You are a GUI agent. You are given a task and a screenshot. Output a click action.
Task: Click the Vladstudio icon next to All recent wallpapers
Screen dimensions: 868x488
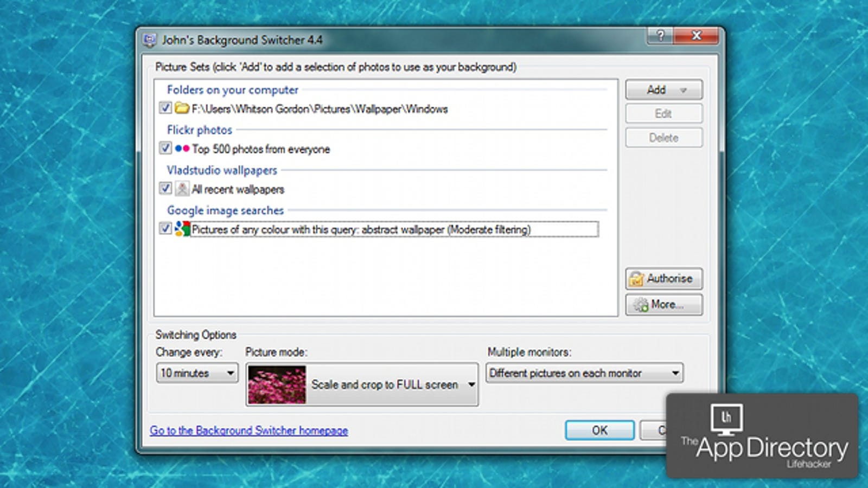pyautogui.click(x=182, y=188)
